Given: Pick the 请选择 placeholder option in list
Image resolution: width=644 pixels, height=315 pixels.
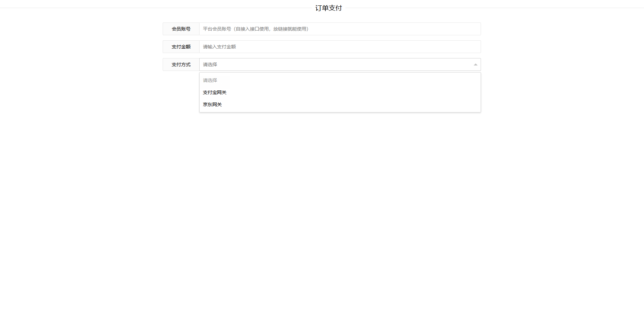Looking at the screenshot, I should click(x=210, y=80).
